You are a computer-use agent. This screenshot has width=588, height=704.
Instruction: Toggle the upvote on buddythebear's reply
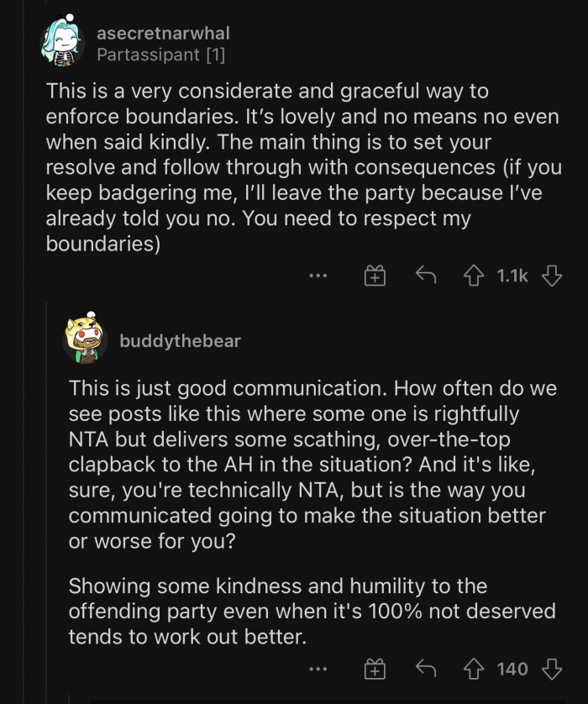474,669
